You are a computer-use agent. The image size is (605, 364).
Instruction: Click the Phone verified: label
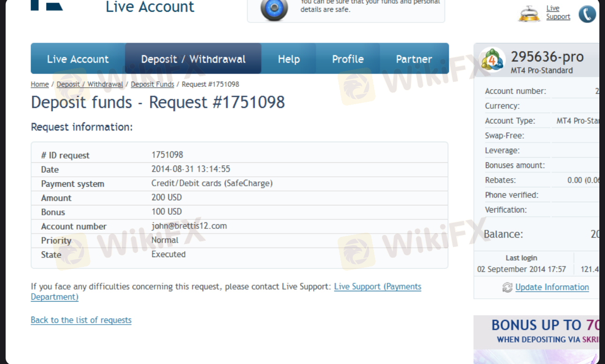click(x=512, y=195)
